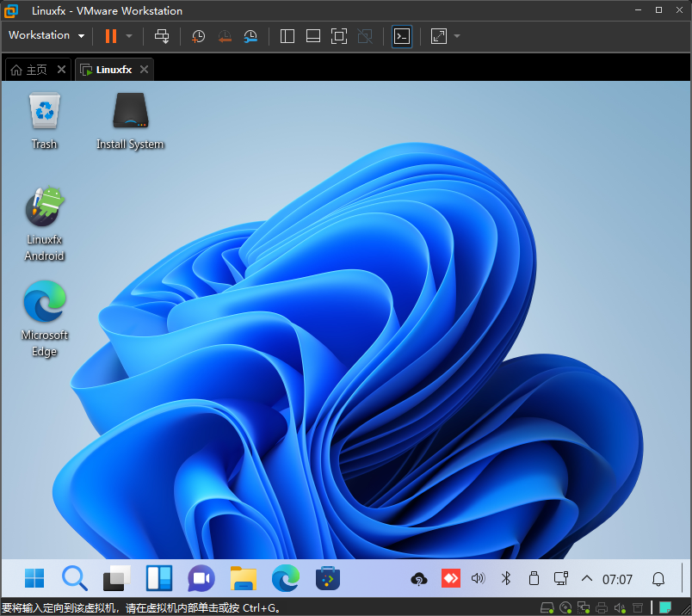Launch Microsoft Edge from the guest taskbar
Image resolution: width=692 pixels, height=616 pixels.
(284, 578)
